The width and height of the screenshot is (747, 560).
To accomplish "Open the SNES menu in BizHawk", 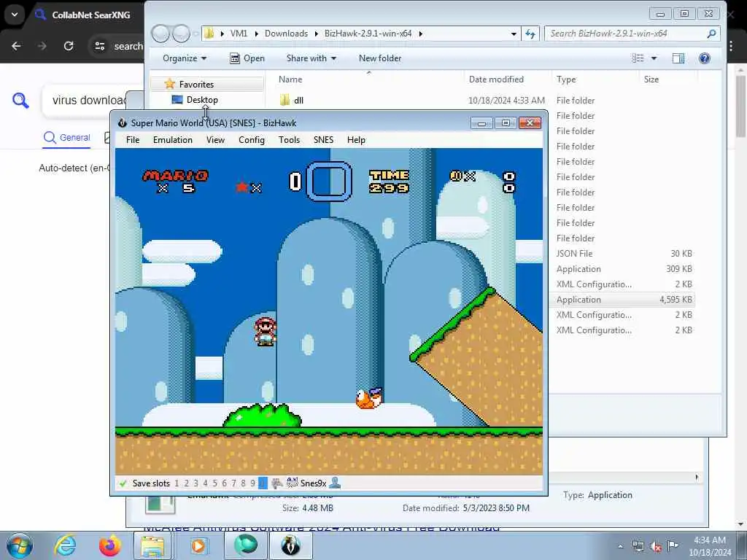I will coord(323,139).
